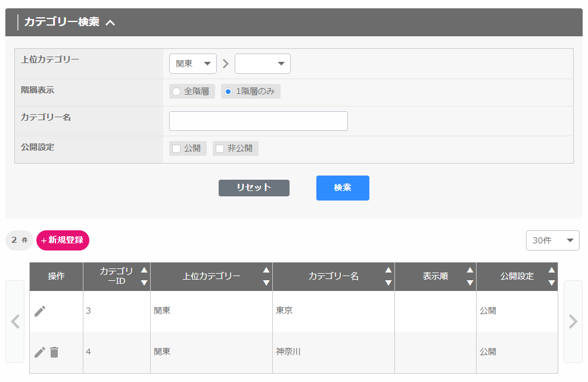Open the empty second-level category dropdown
Image resolution: width=588 pixels, height=382 pixels.
[x=263, y=64]
